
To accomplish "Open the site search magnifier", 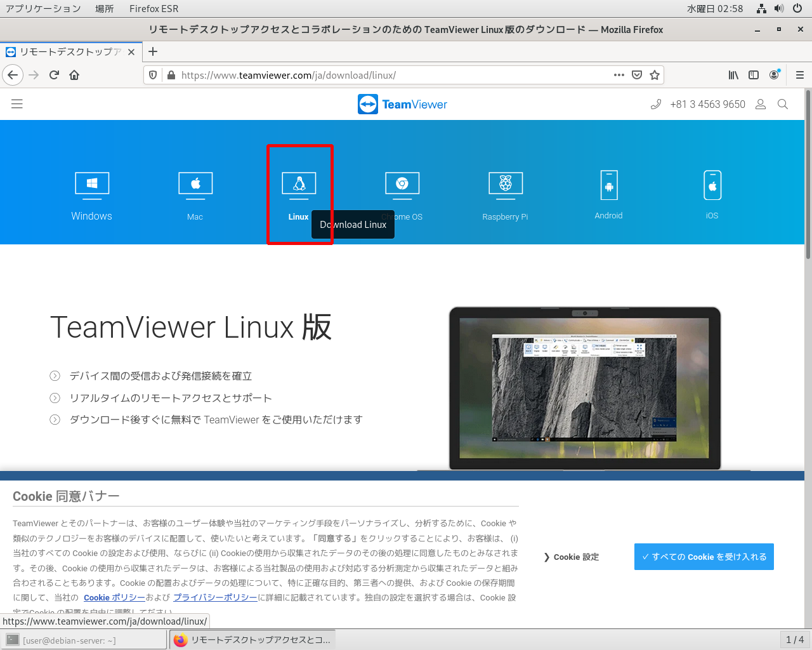I will point(783,104).
